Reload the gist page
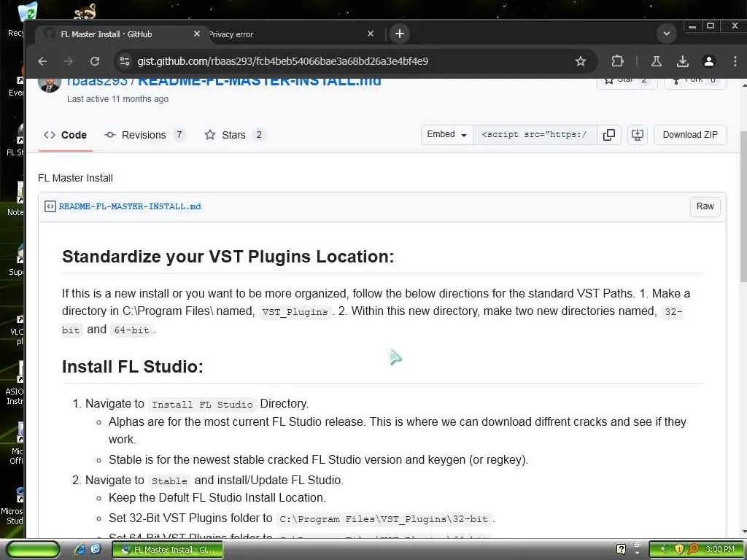Screen dimensions: 747x560 (95, 61)
